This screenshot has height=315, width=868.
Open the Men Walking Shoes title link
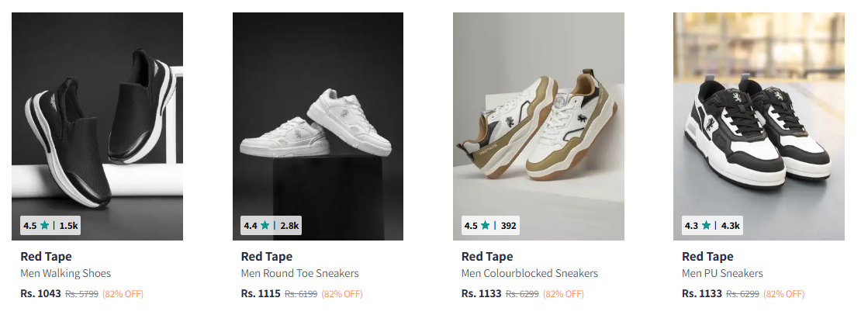(x=66, y=273)
